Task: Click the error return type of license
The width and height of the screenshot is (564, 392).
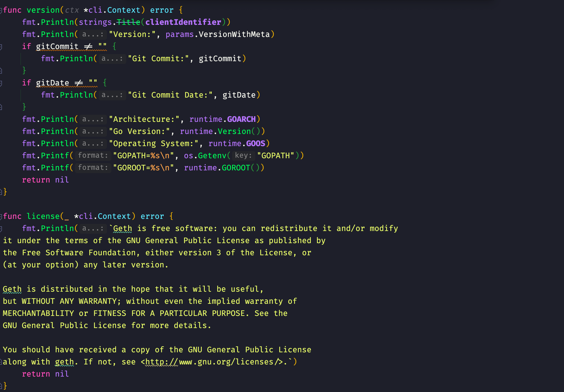Action: point(152,216)
